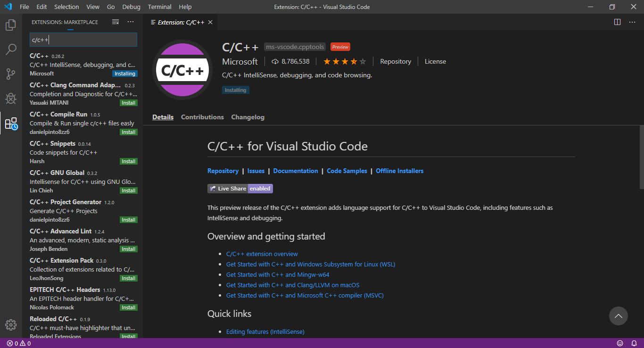This screenshot has height=348, width=644.
Task: Install C/C++ Extension Pack
Action: click(x=128, y=278)
